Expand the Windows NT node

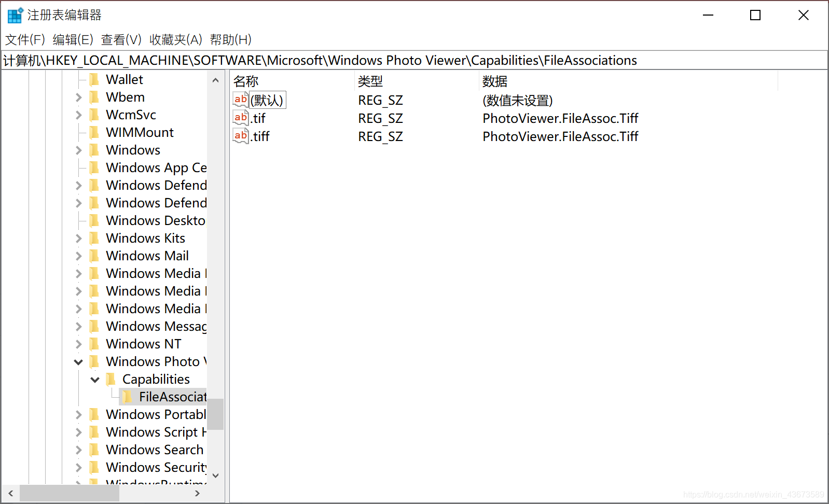pyautogui.click(x=78, y=344)
